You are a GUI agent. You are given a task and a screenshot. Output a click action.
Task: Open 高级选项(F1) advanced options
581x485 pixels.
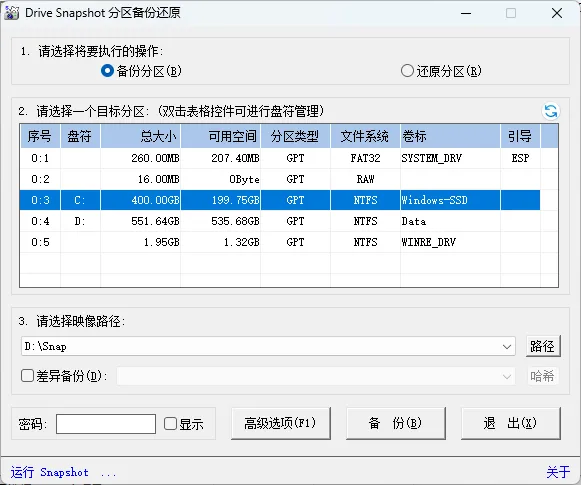coord(280,423)
